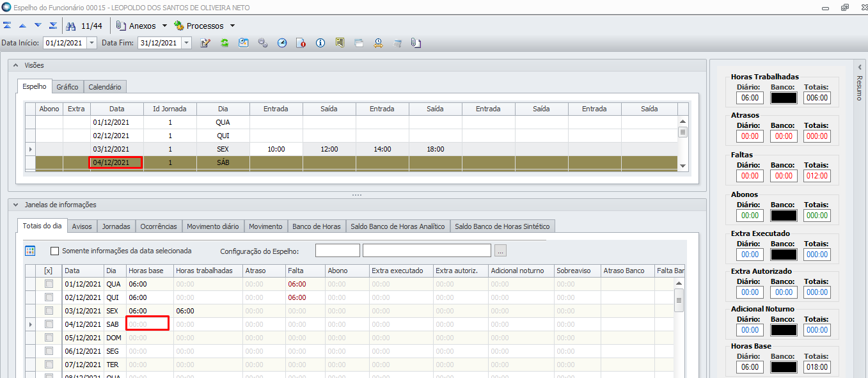Check the row checkbox for 03/12/2021
Image resolution: width=868 pixels, height=378 pixels.
coord(49,311)
